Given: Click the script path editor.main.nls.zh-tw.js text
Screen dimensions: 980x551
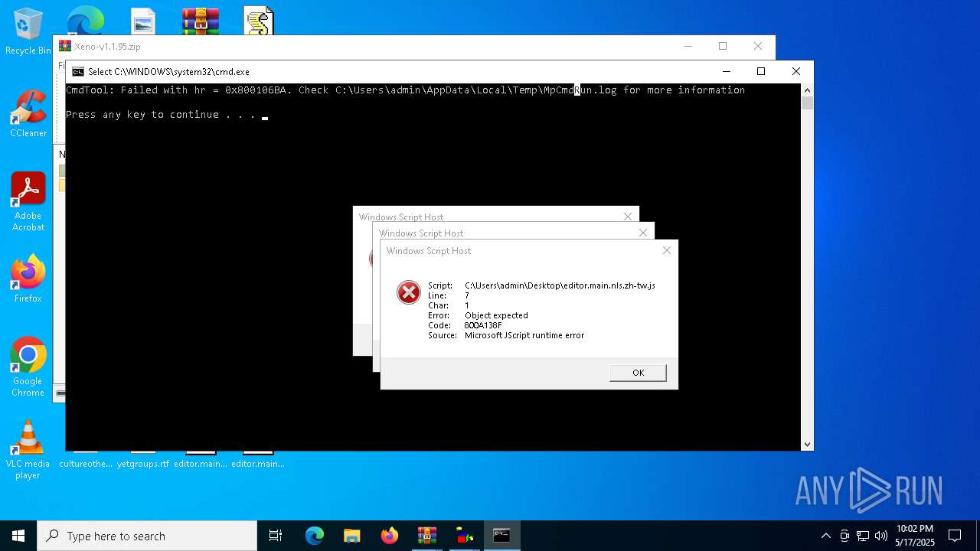Looking at the screenshot, I should tap(560, 285).
